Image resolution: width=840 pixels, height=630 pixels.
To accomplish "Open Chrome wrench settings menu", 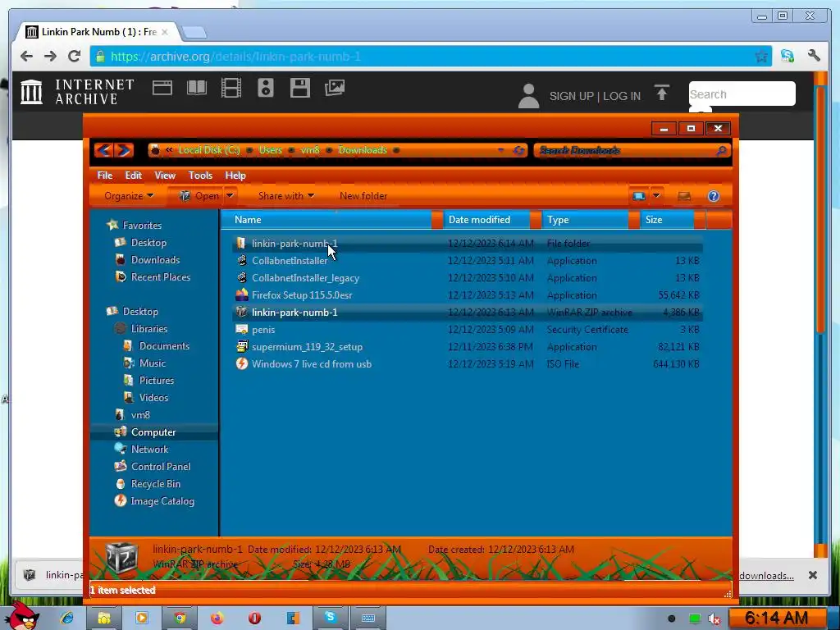I will click(x=814, y=55).
